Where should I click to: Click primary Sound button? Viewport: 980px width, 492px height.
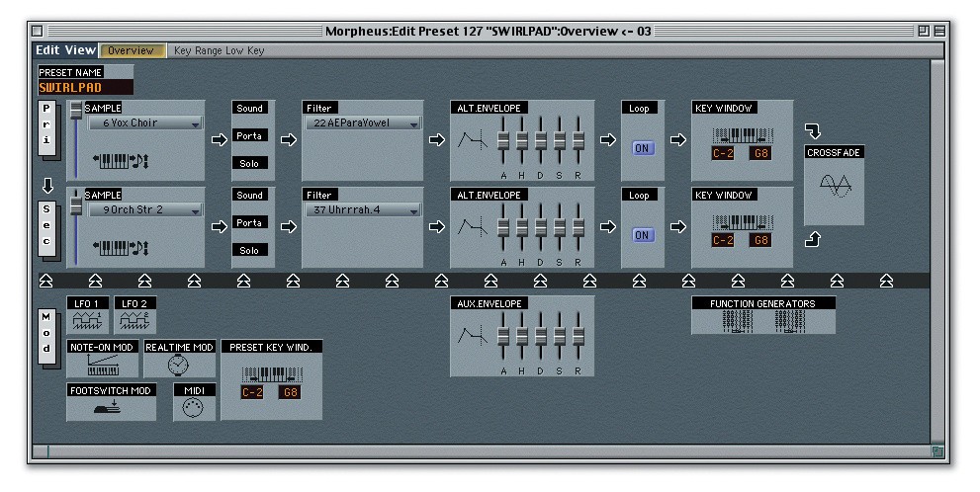pyautogui.click(x=249, y=108)
